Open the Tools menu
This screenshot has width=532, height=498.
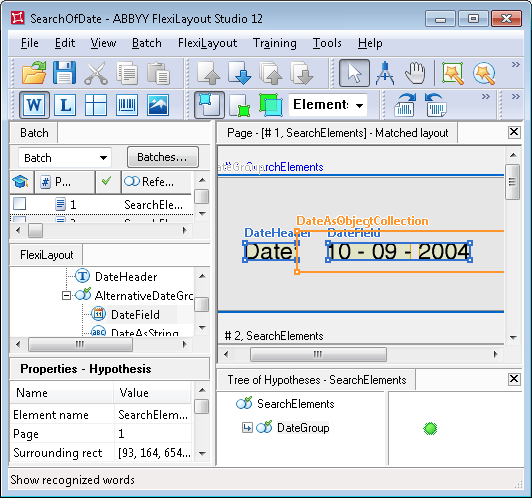tap(327, 43)
